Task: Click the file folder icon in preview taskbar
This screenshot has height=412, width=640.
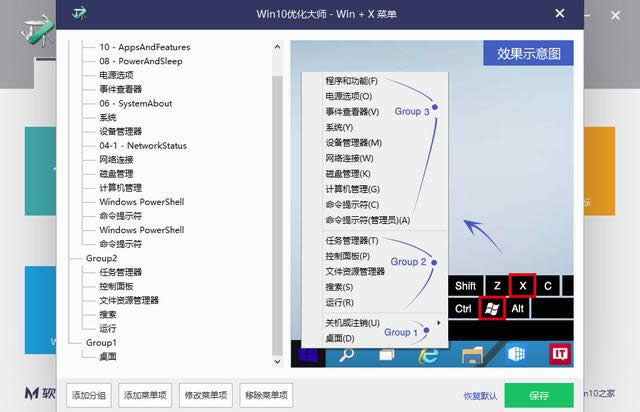Action: [x=474, y=353]
